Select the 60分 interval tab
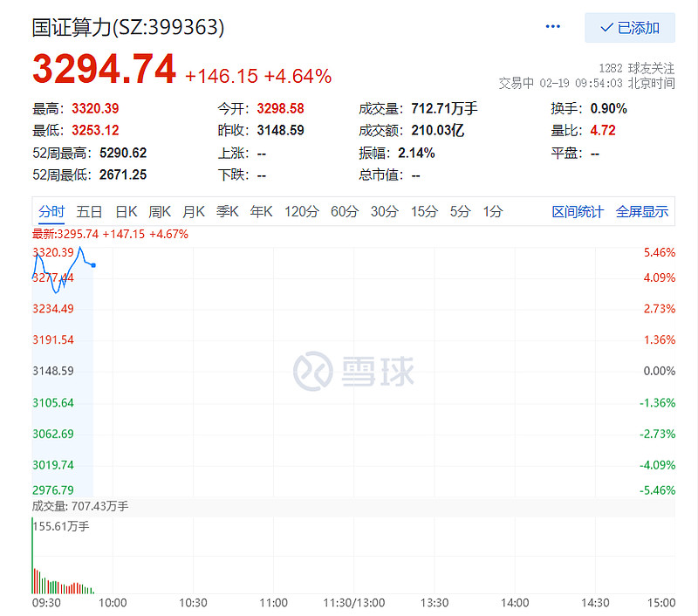698x616 pixels. 345,211
